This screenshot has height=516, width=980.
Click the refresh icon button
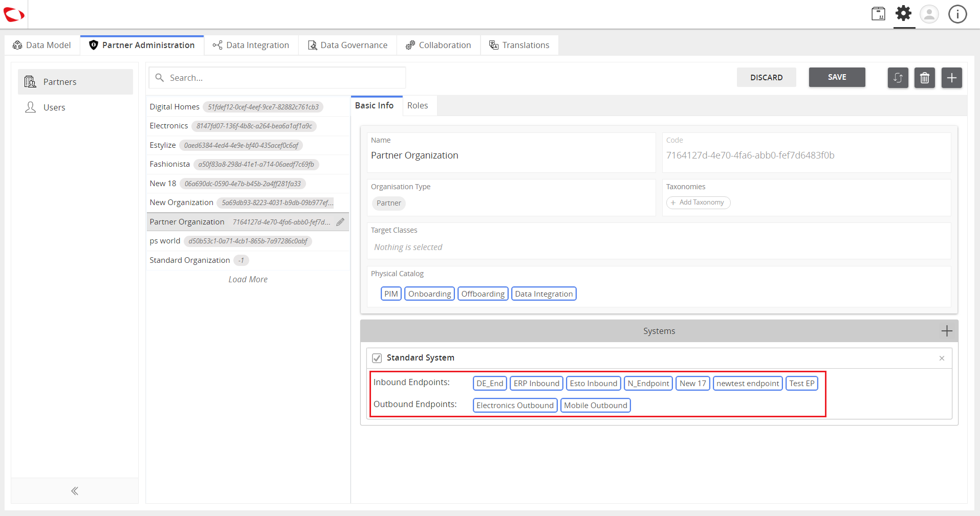coord(898,78)
